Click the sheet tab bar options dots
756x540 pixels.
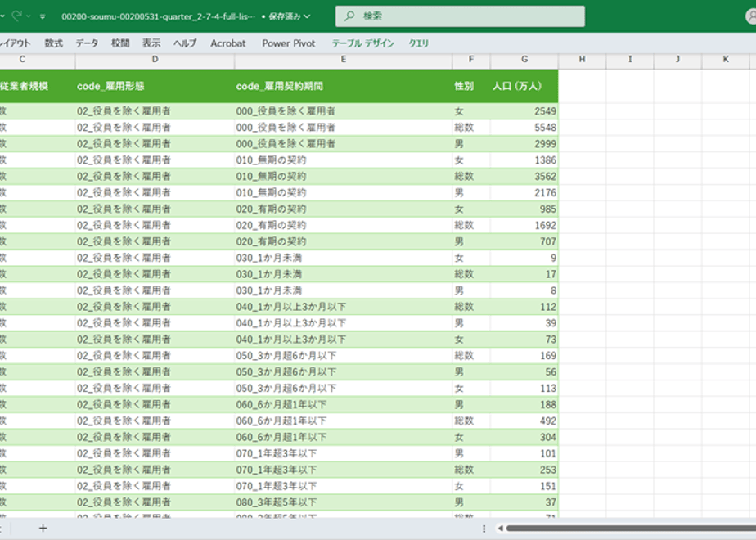(484, 529)
